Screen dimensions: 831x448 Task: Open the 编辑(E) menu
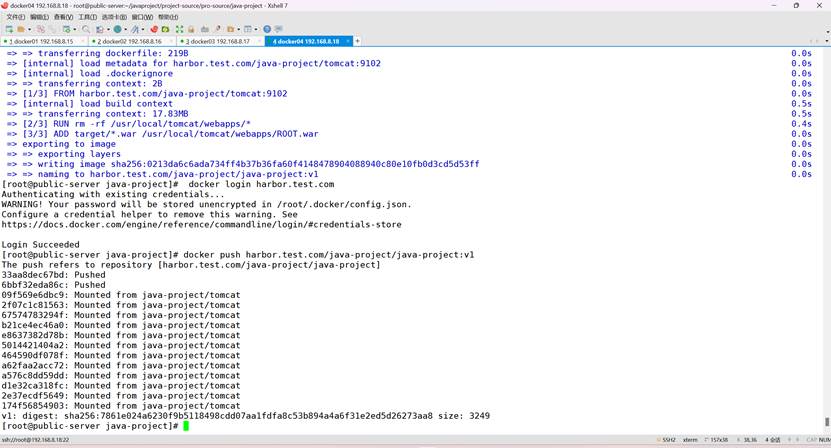click(x=39, y=17)
